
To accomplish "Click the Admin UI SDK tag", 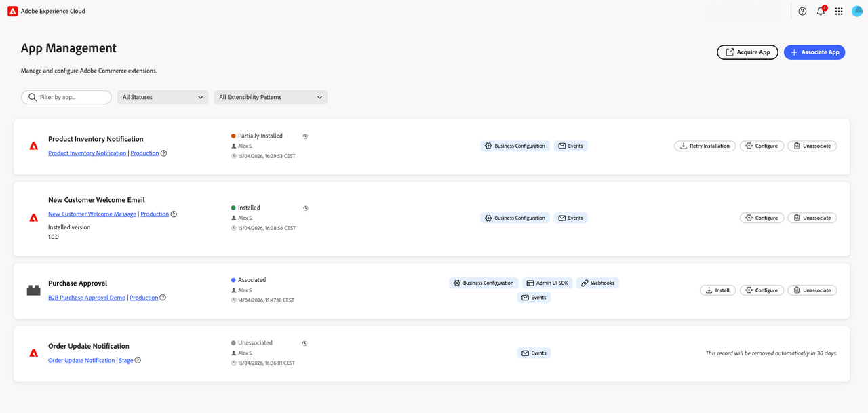I will coord(547,283).
